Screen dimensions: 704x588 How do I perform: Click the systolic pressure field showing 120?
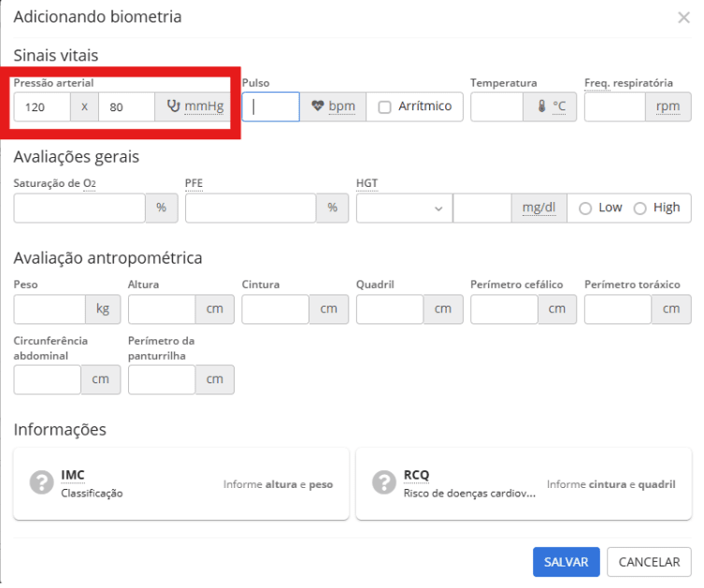coord(42,107)
